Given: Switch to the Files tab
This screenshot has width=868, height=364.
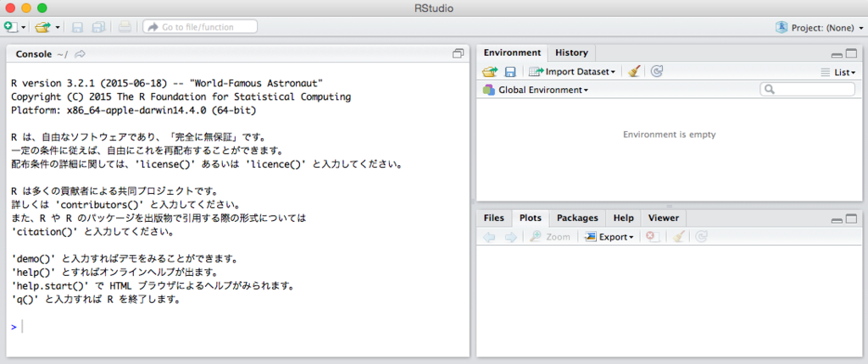Looking at the screenshot, I should pyautogui.click(x=494, y=218).
